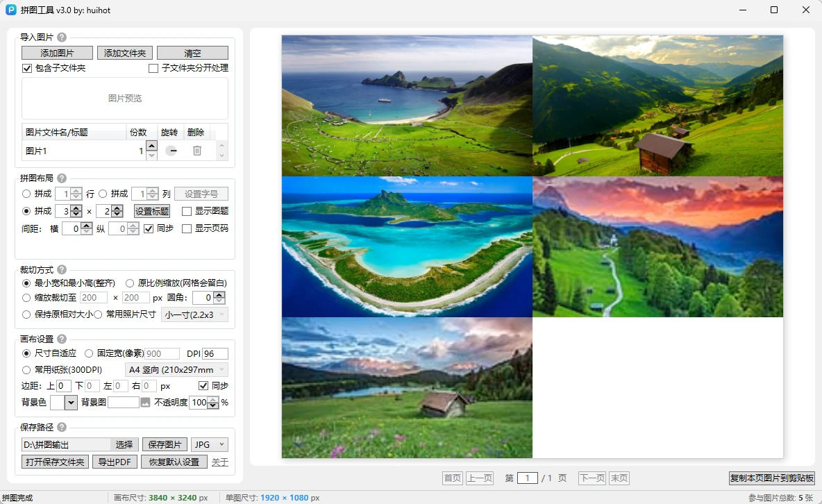822x504 pixels.
Task: Click 复制本页图片到剪贴板 button
Action: pos(772,478)
